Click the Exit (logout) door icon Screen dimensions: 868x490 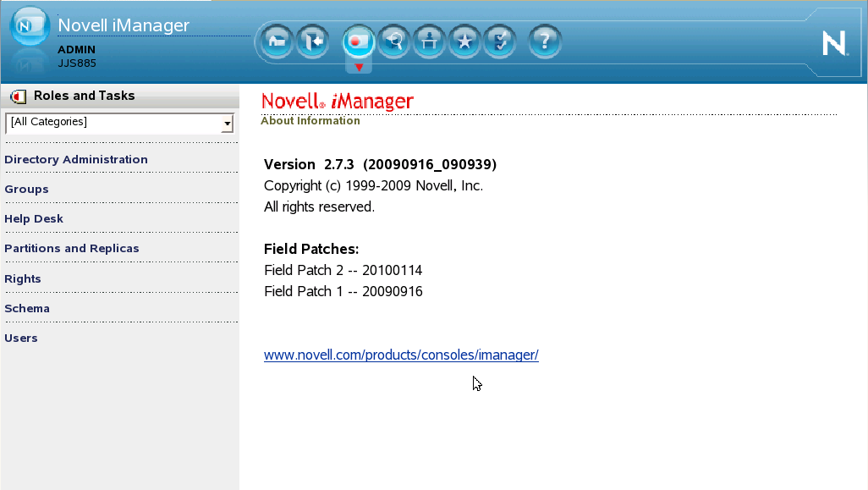point(313,41)
